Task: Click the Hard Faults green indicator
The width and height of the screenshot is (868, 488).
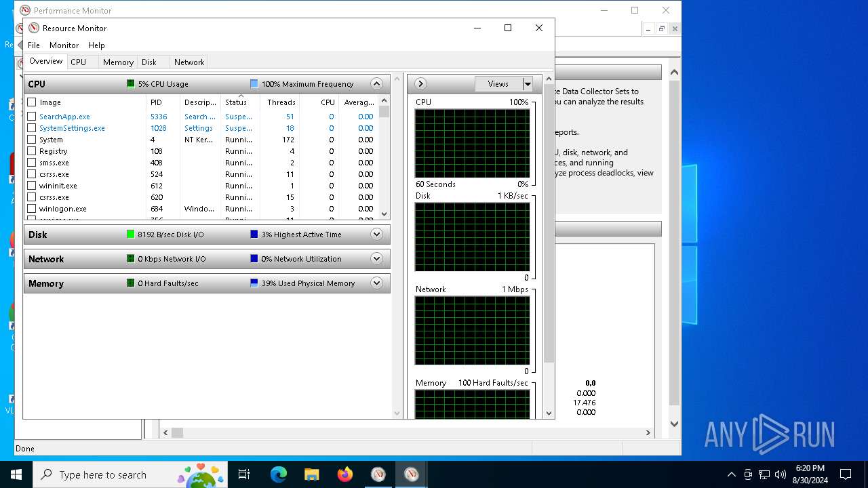Action: click(x=130, y=283)
